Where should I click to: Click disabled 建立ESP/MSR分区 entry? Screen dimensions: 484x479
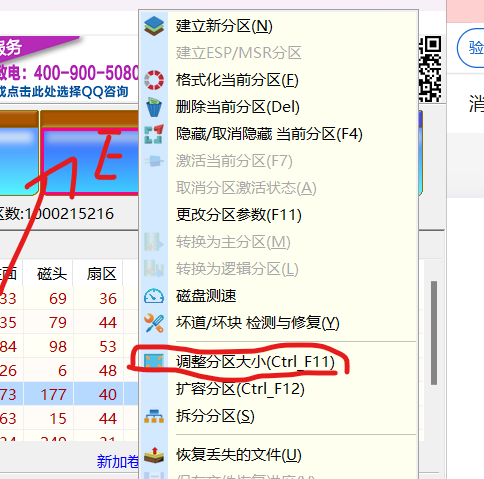click(x=239, y=53)
